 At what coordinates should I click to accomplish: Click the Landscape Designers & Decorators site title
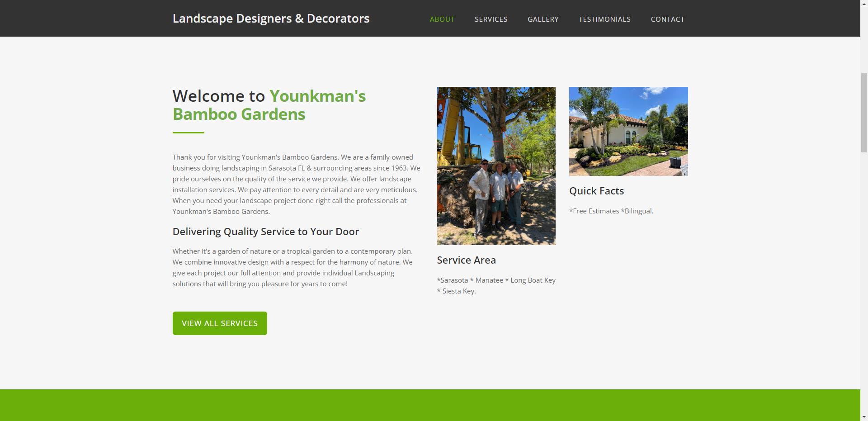click(271, 19)
